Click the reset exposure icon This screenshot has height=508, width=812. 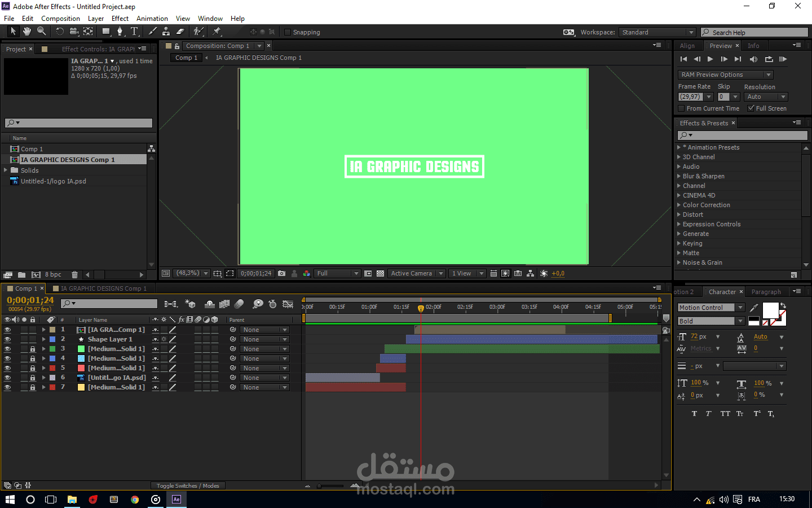click(544, 273)
